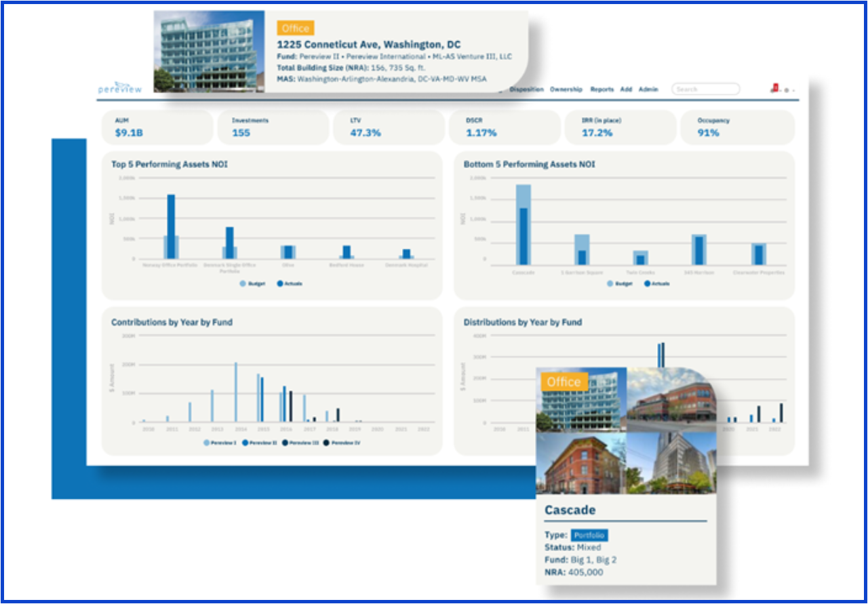Click the Pereview logo
Image resolution: width=868 pixels, height=604 pixels.
click(119, 87)
